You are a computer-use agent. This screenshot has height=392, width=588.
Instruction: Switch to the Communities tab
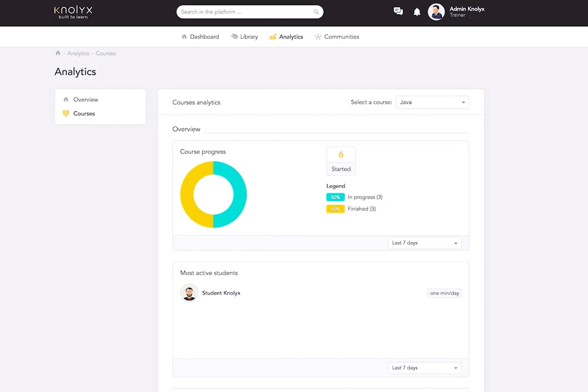[x=337, y=37]
